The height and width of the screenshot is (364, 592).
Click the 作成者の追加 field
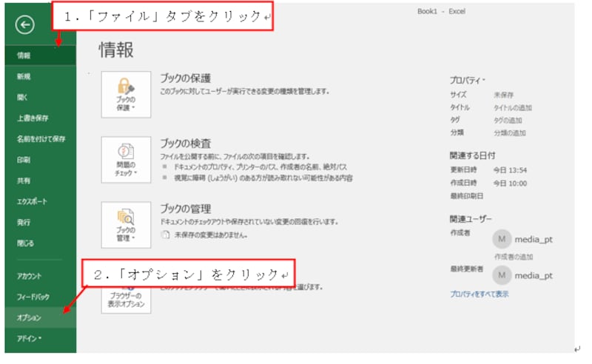pyautogui.click(x=514, y=257)
